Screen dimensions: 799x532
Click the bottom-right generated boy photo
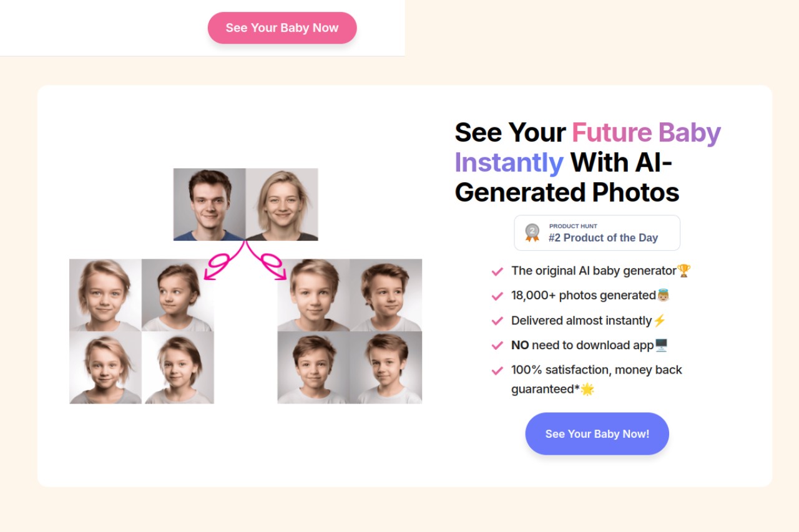[386, 367]
